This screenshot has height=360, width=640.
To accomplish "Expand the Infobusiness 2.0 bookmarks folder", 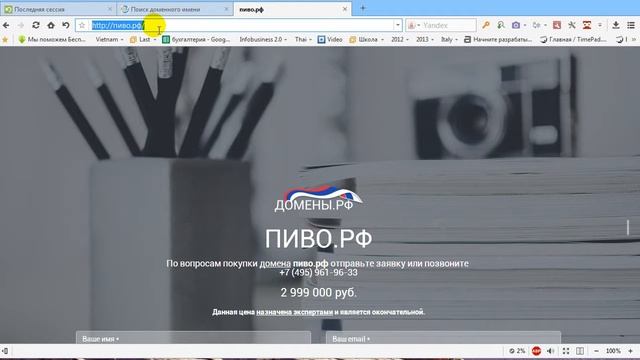I will (x=263, y=40).
